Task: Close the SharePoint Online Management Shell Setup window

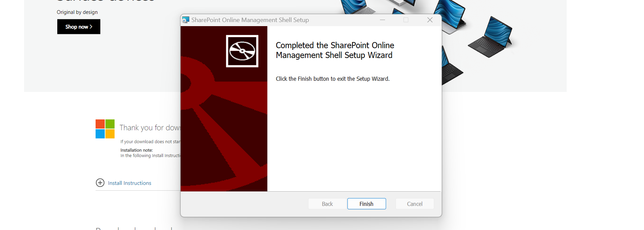Action: point(430,20)
